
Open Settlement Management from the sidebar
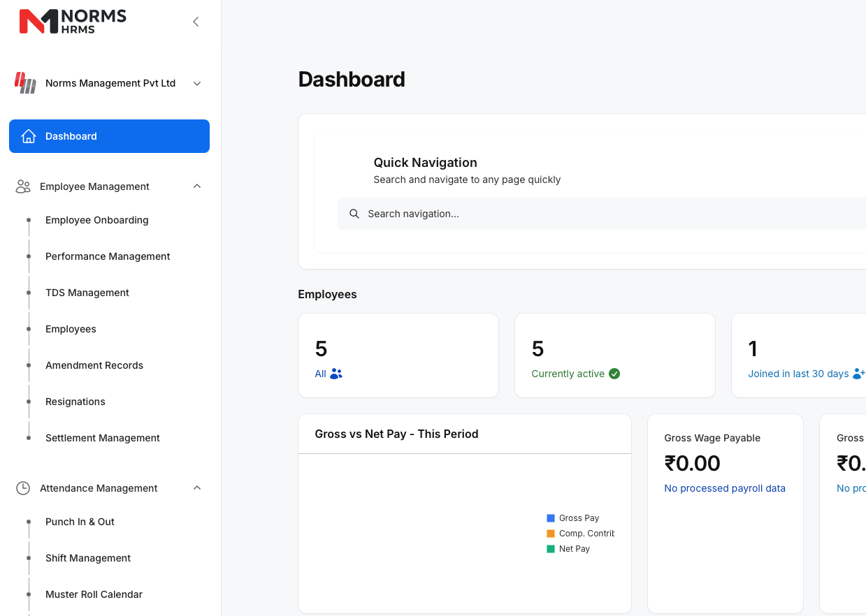point(103,438)
